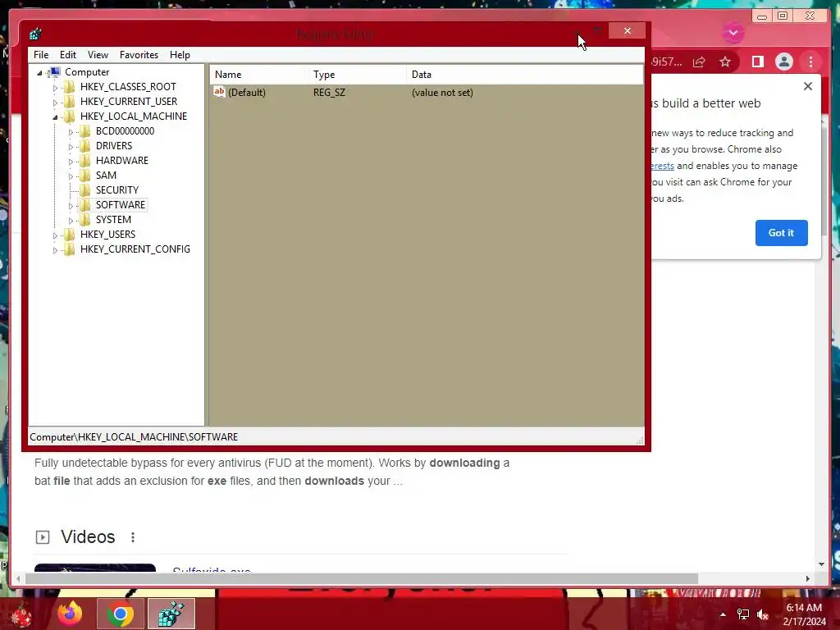Expand the HKEY_USERS key
Image resolution: width=840 pixels, height=630 pixels.
(55, 235)
